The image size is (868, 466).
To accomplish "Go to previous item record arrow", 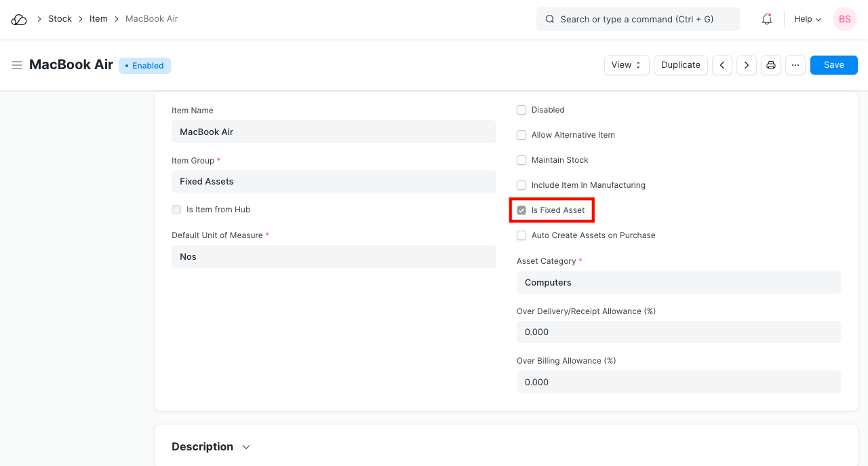I will click(x=722, y=65).
